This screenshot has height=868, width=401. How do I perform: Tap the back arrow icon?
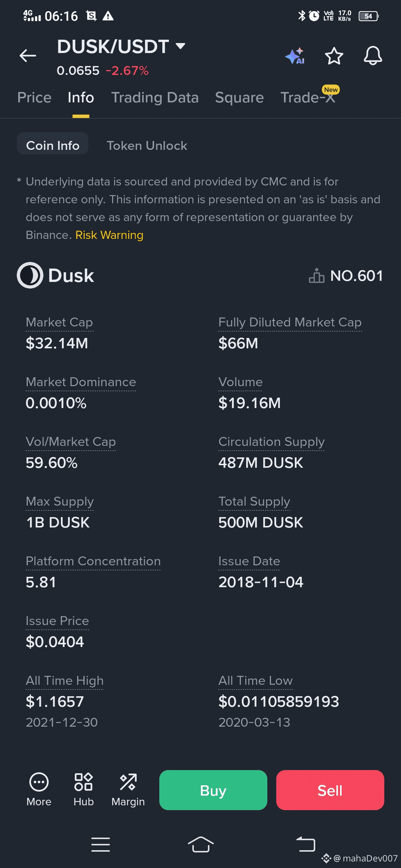coord(28,56)
